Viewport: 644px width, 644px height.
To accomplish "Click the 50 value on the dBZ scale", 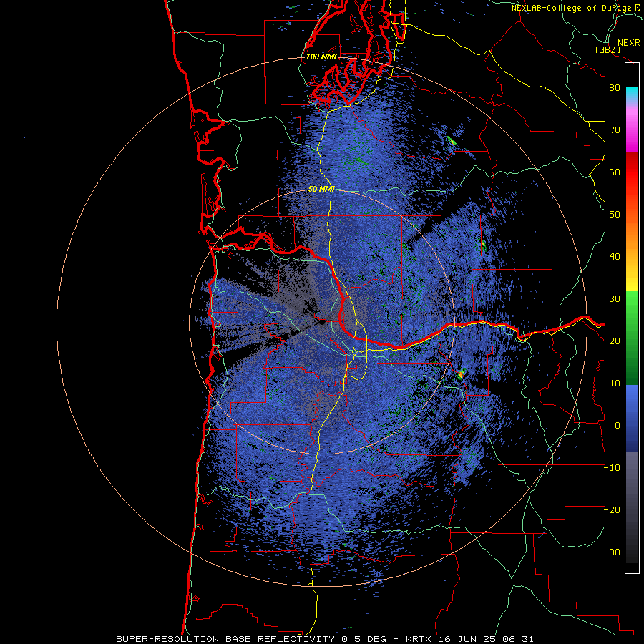I will [x=615, y=215].
